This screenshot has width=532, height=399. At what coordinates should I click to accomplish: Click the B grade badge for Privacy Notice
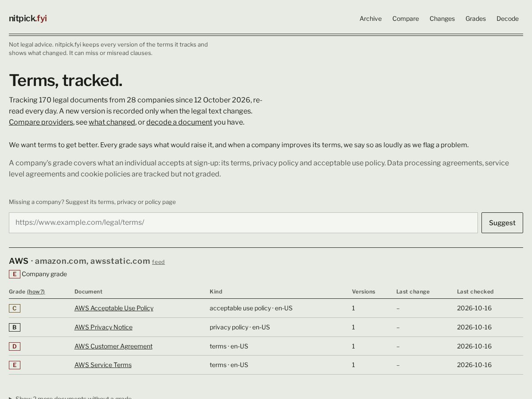click(15, 327)
